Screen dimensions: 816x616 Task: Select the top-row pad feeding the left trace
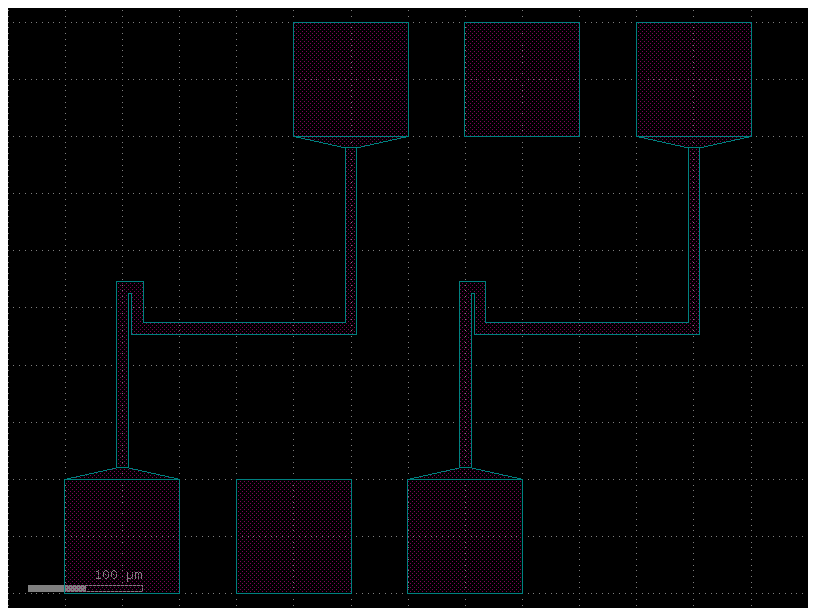tap(351, 80)
